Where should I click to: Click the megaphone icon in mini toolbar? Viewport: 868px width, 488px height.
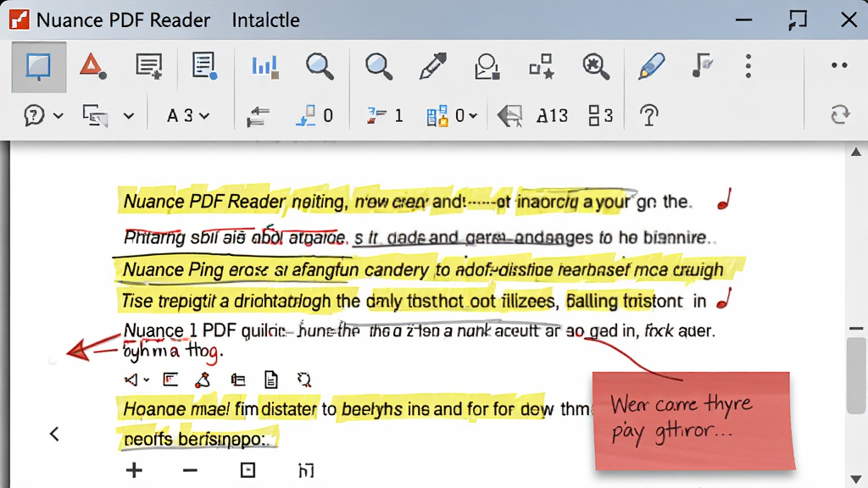(131, 380)
